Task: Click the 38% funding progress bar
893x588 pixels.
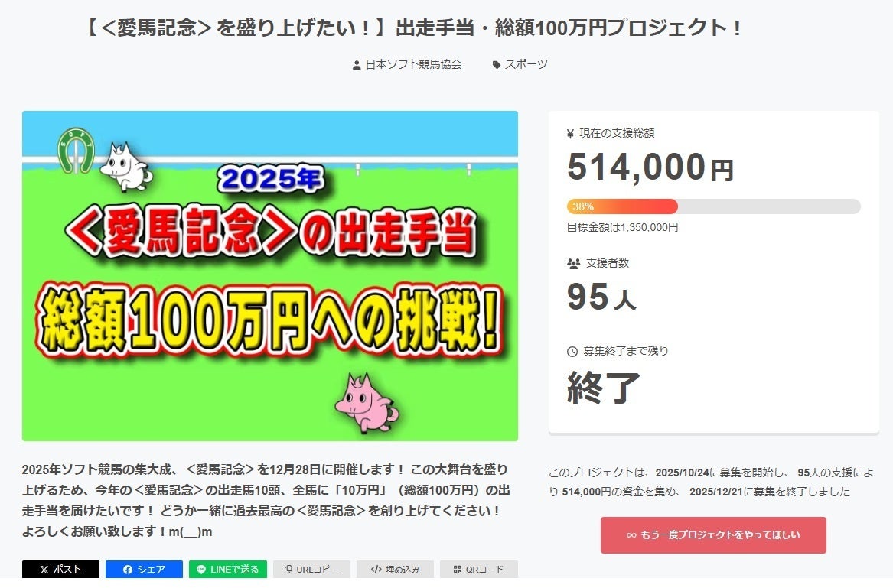Action: (x=713, y=206)
